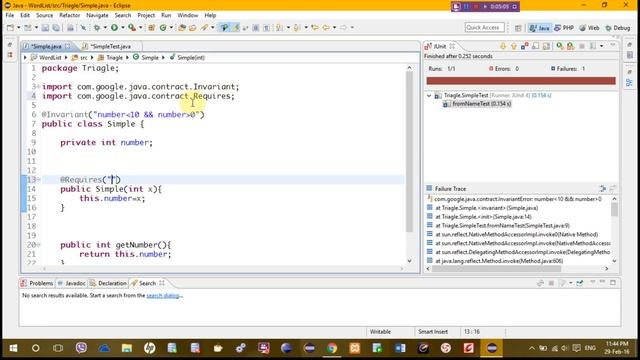Switch to the PHP perspective

coord(564,28)
